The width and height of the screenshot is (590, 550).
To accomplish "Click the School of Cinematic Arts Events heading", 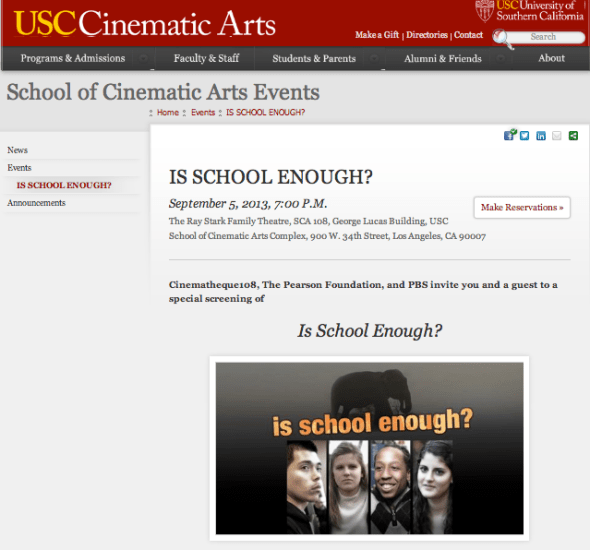I will point(163,92).
